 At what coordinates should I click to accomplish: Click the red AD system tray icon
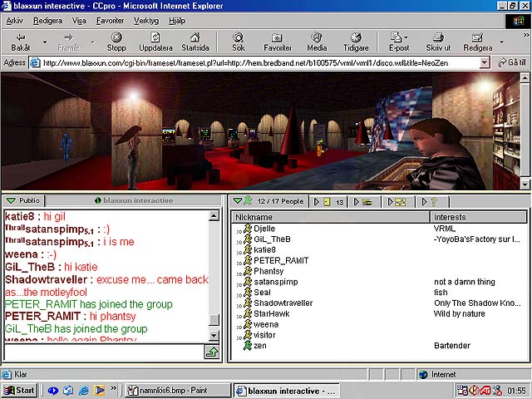pyautogui.click(x=485, y=391)
